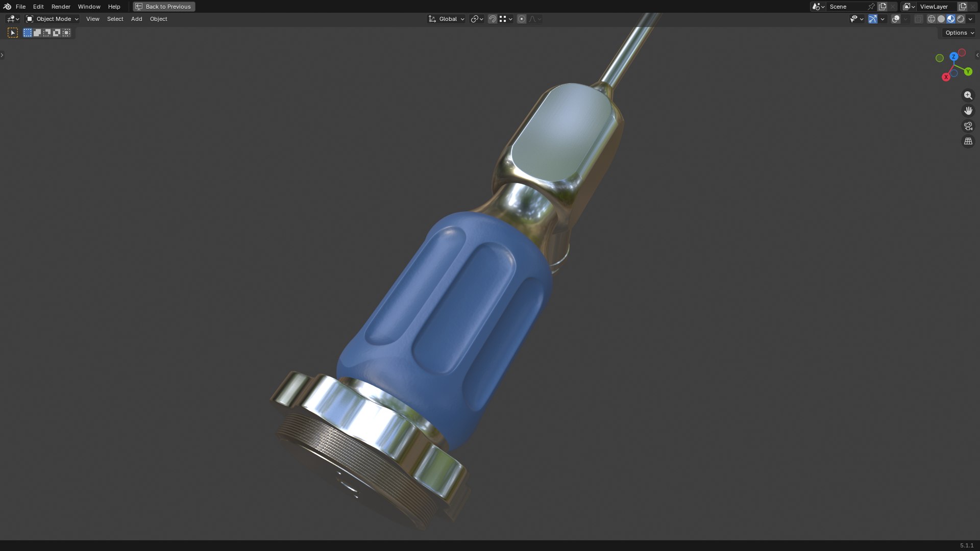Click the Z axis on navigation gizmo
This screenshot has width=980, height=551.
tap(953, 57)
